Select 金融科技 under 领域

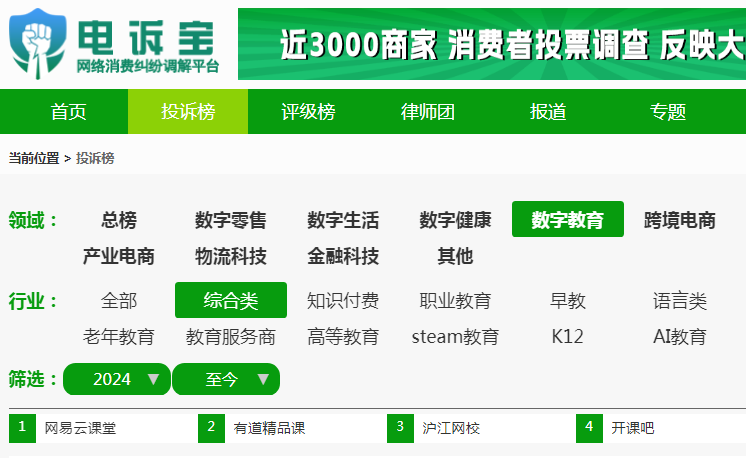(343, 256)
